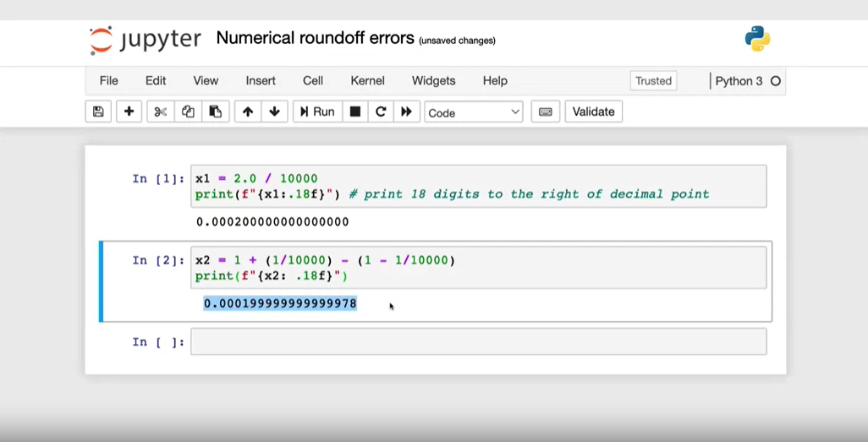Click the highlighted output 0.000199999999999978
Viewport: 868px width, 442px height.
(280, 303)
